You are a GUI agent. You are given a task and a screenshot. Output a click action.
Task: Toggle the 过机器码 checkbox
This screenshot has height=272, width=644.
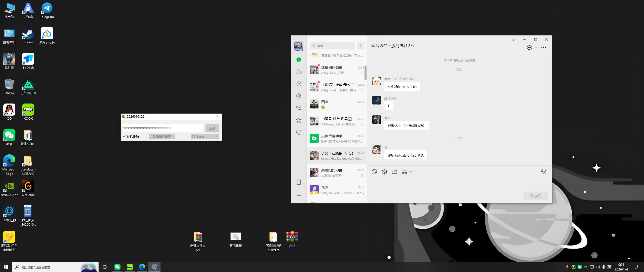coord(125,137)
